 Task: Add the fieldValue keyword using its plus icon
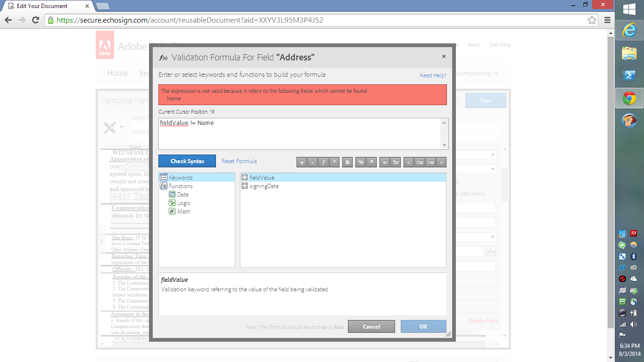point(245,178)
